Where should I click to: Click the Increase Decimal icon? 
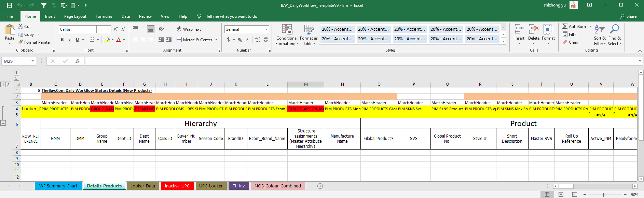coord(258,40)
